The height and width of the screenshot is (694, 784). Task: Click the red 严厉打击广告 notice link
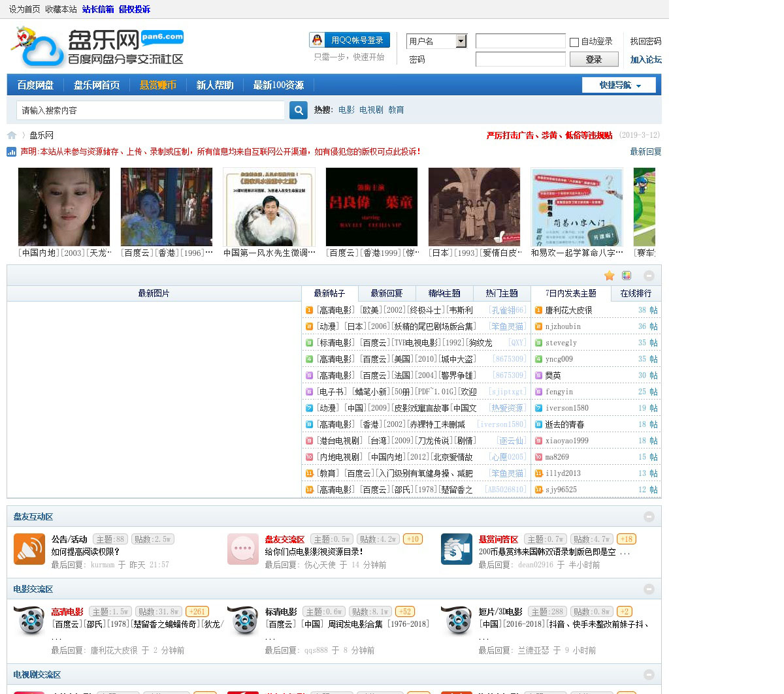pos(549,135)
